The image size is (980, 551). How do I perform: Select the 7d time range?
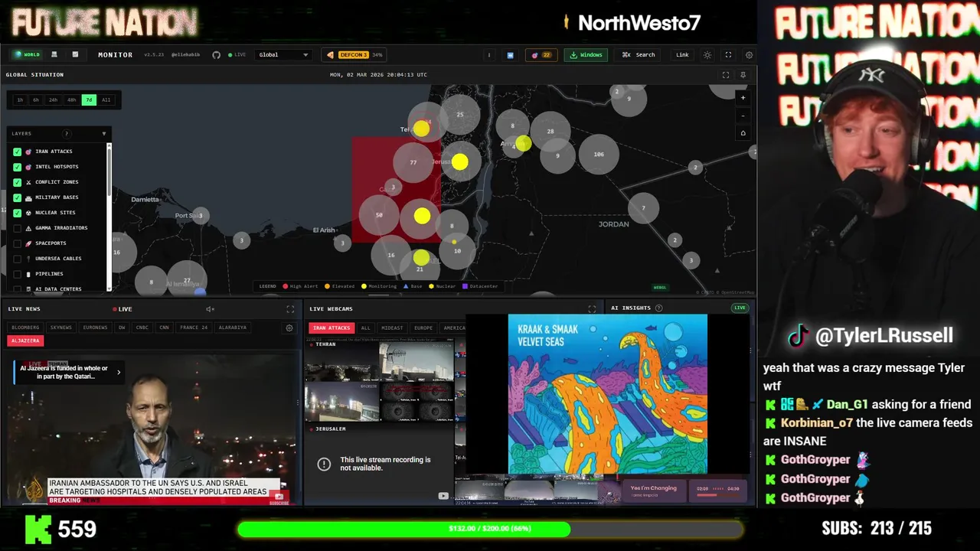click(89, 99)
